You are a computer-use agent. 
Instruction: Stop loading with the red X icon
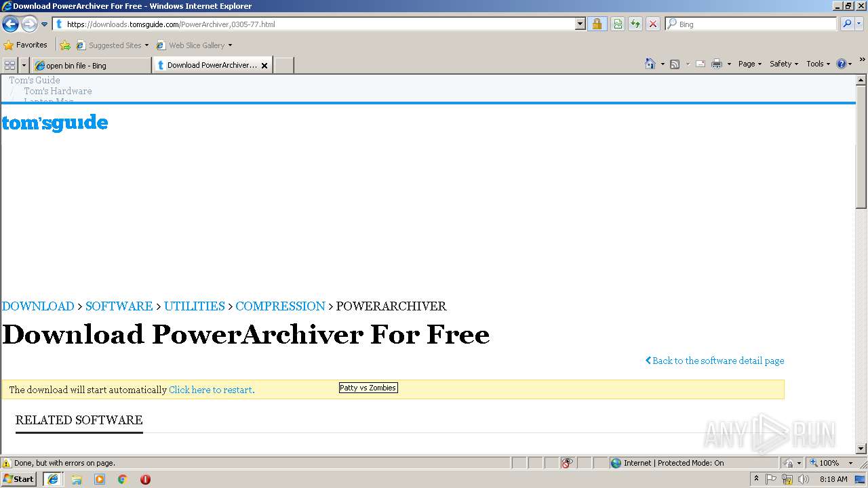652,24
